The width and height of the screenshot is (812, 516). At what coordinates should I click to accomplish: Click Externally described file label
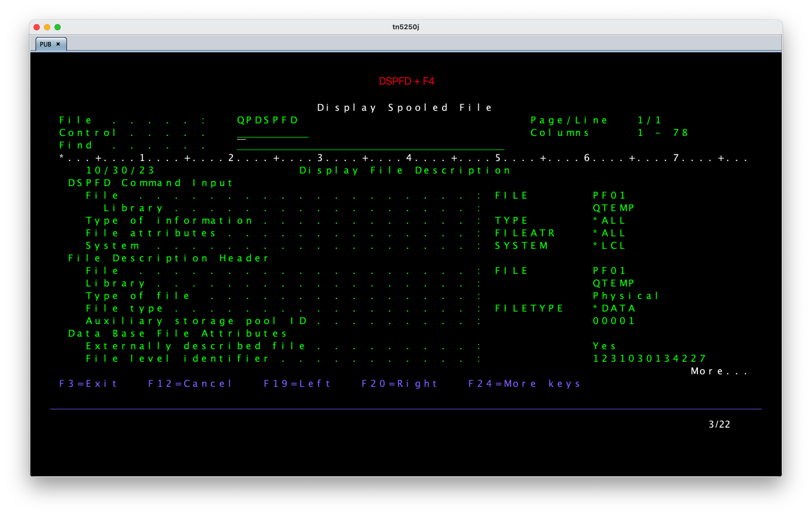pos(196,346)
